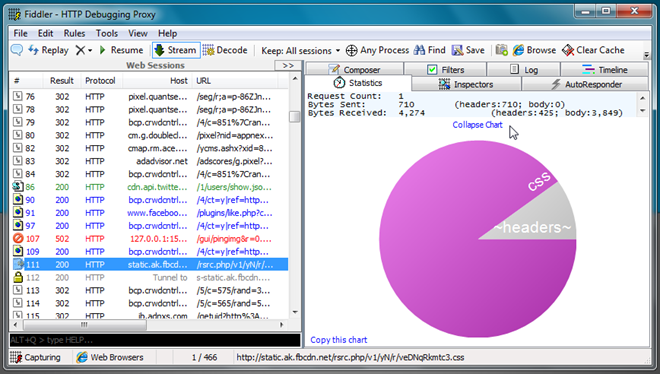Click sessions list horizontal scrollbar thumb
Screen dimensions: 660x374
85,324
